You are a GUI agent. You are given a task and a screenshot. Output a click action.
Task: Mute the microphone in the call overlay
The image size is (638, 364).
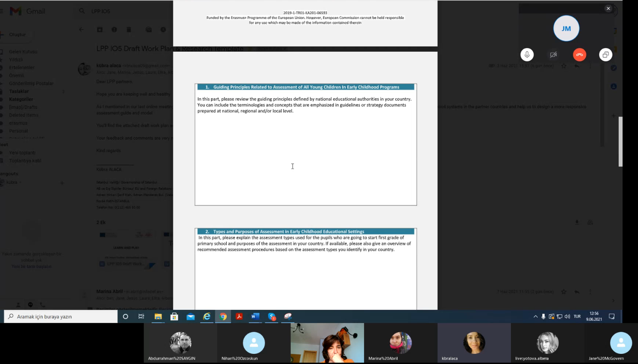tap(527, 55)
